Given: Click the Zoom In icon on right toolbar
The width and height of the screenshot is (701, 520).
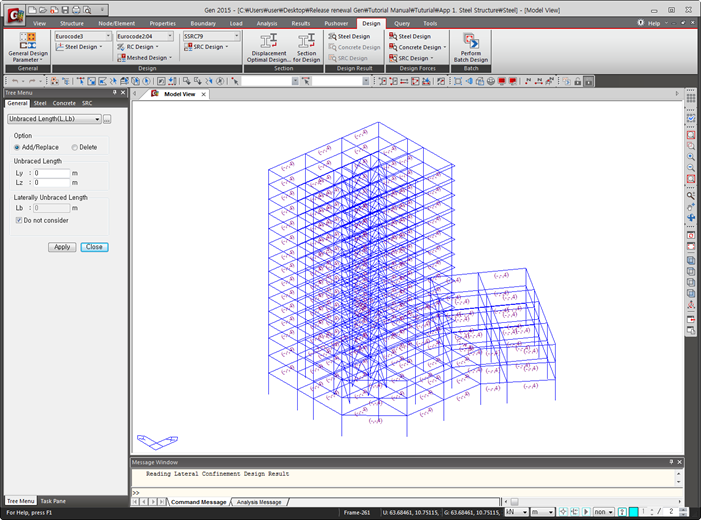Looking at the screenshot, I should coord(691,157).
